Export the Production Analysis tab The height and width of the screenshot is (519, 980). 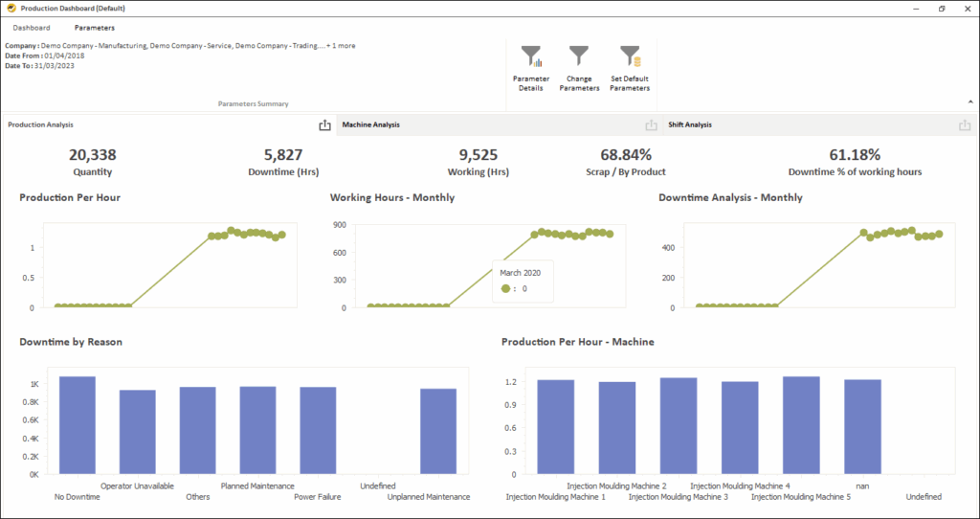(x=324, y=125)
